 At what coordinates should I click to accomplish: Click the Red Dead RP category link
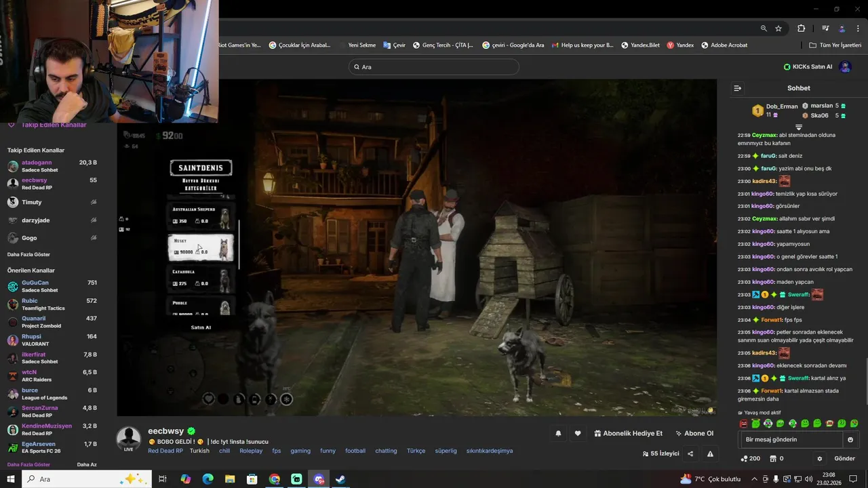click(165, 451)
